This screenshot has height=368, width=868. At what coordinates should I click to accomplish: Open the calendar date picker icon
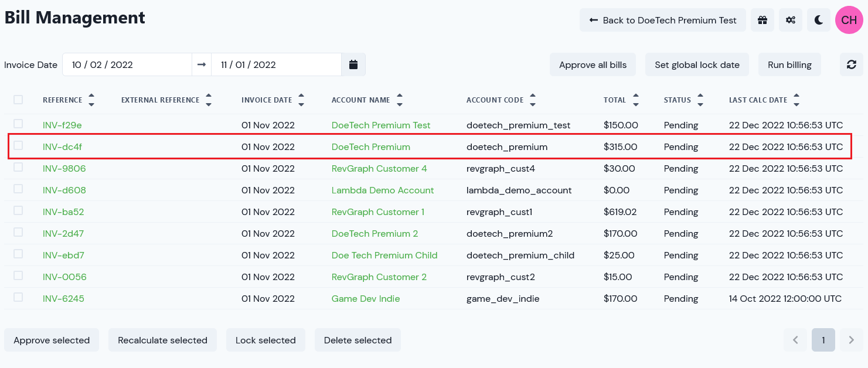click(x=353, y=64)
